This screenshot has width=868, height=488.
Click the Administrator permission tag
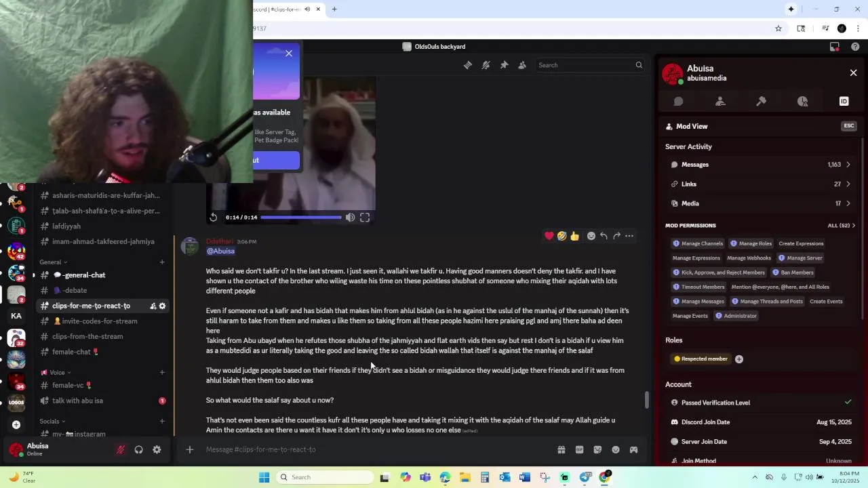[736, 316]
